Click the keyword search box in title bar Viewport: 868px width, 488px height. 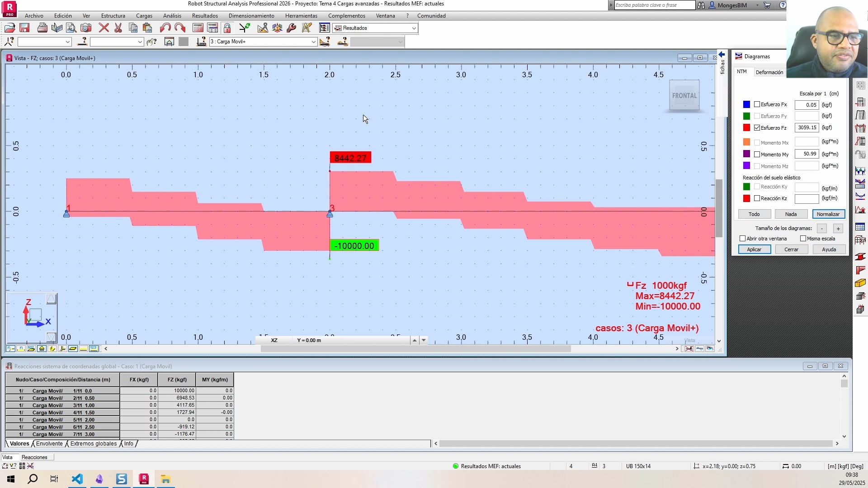pos(654,5)
